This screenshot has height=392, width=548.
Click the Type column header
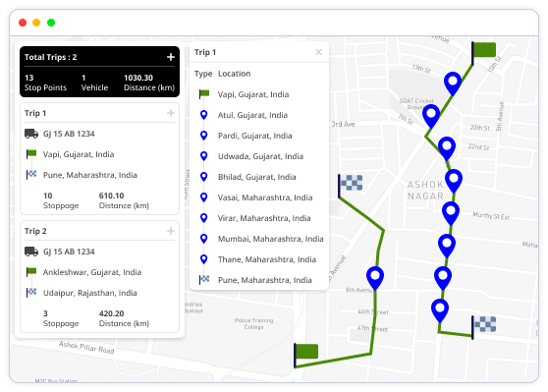click(203, 74)
